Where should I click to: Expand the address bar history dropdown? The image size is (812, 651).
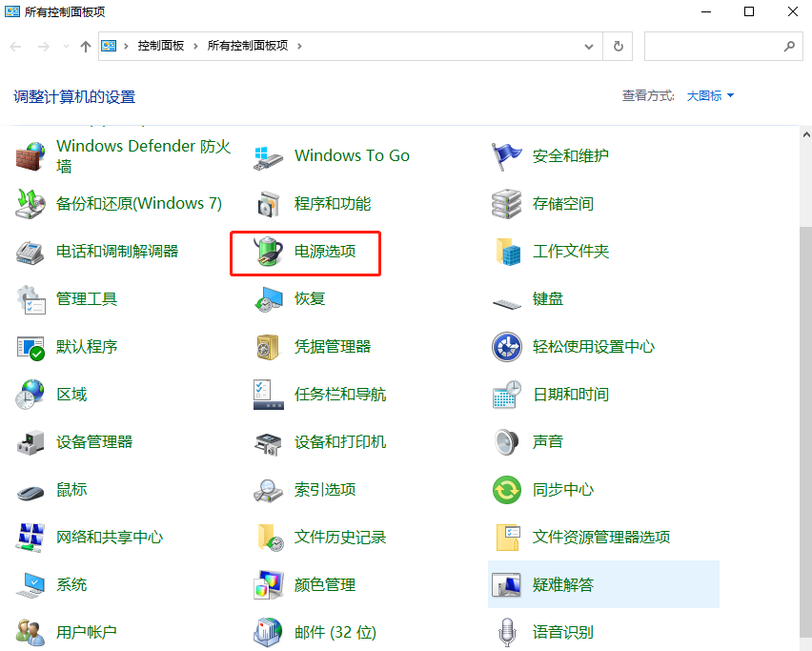click(589, 46)
